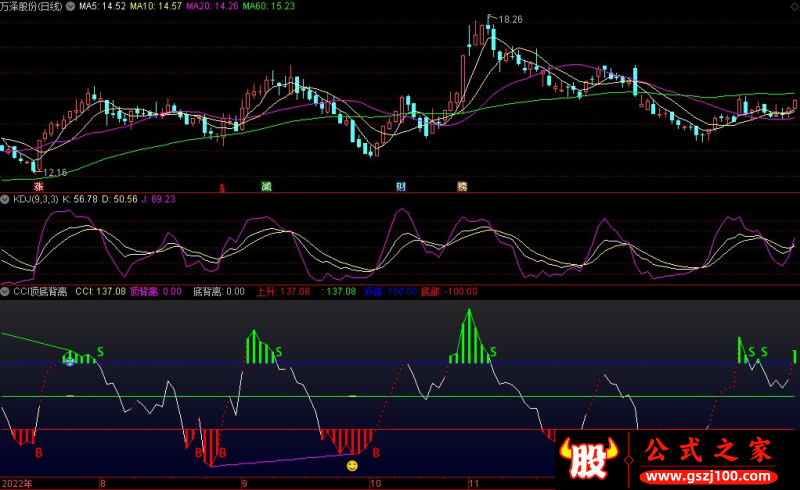Screen dimensions: 800x490
Task: Select the 顶背离 value in CCI header
Action: pyautogui.click(x=156, y=292)
